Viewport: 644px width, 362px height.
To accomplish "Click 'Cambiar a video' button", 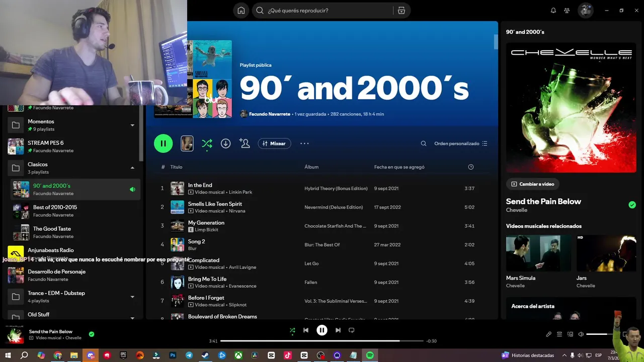I will coord(533,184).
